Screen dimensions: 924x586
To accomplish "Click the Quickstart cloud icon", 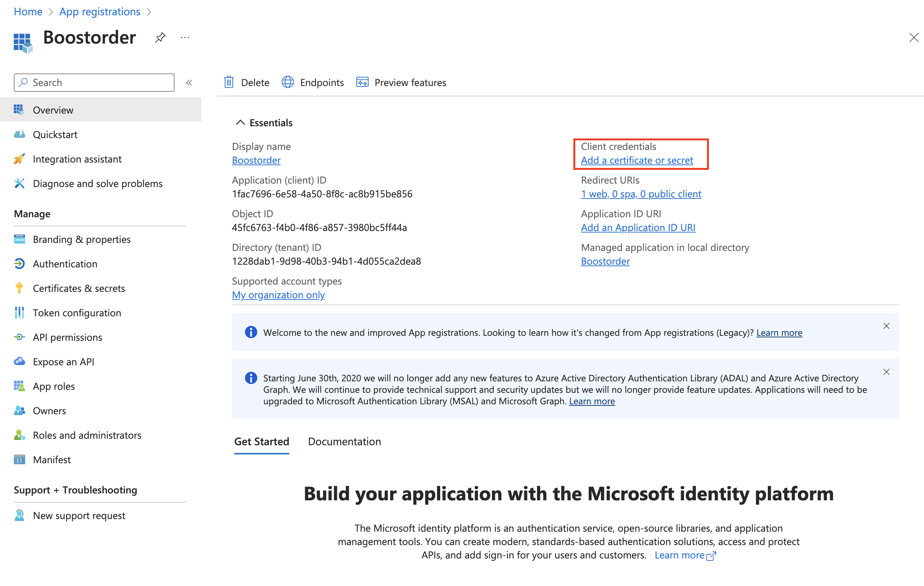I will coord(19,134).
